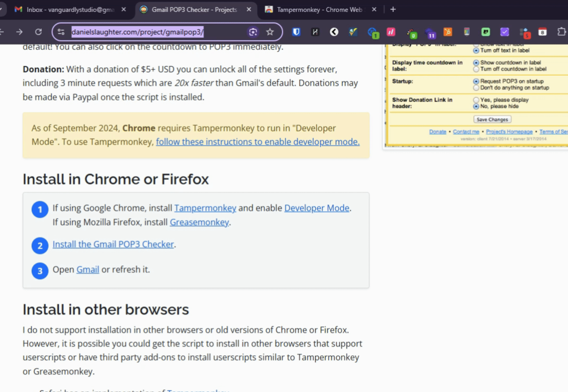568x392 pixels.
Task: Open the rainbow pencil extension icon
Action: (467, 32)
